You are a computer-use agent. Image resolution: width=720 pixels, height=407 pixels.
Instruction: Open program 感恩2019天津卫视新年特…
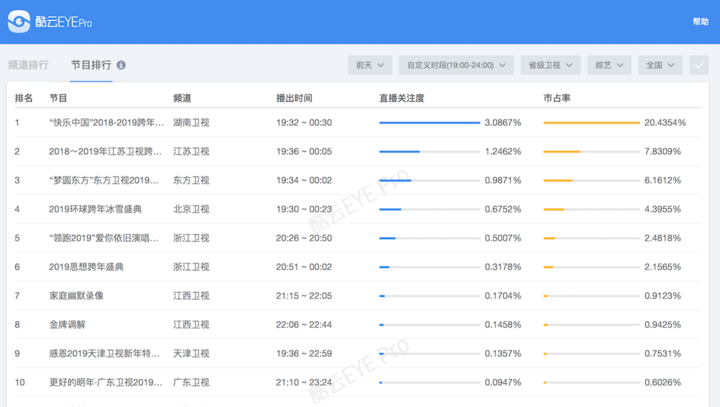pos(105,354)
